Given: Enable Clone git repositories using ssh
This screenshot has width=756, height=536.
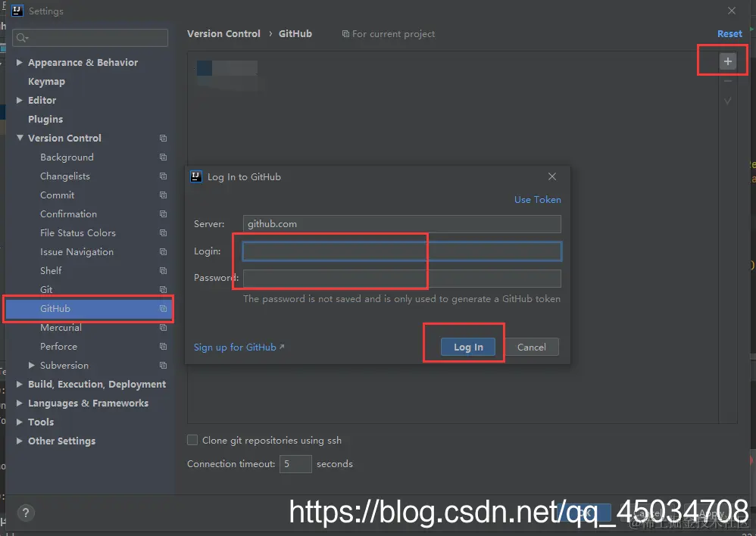Looking at the screenshot, I should click(x=192, y=440).
